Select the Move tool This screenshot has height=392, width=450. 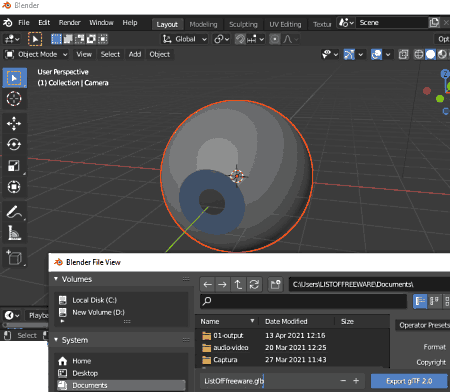[14, 124]
